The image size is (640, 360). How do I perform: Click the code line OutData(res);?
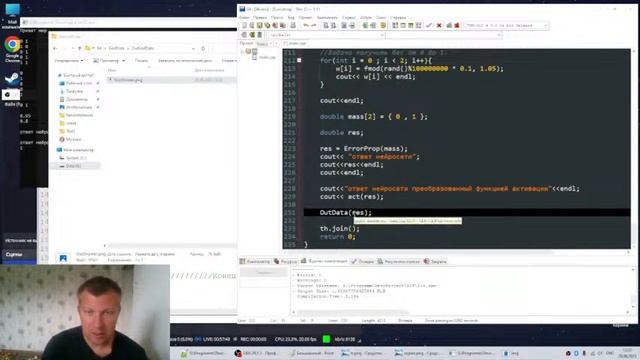point(346,213)
